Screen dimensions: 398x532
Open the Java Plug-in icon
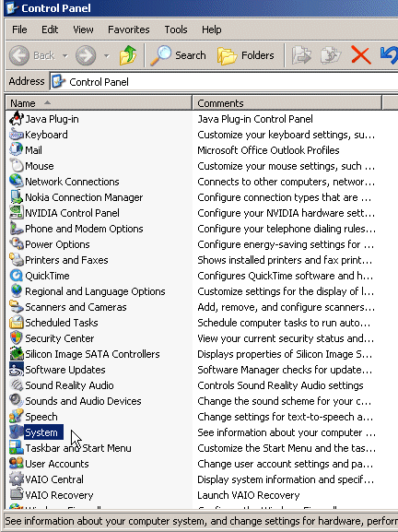click(x=17, y=119)
